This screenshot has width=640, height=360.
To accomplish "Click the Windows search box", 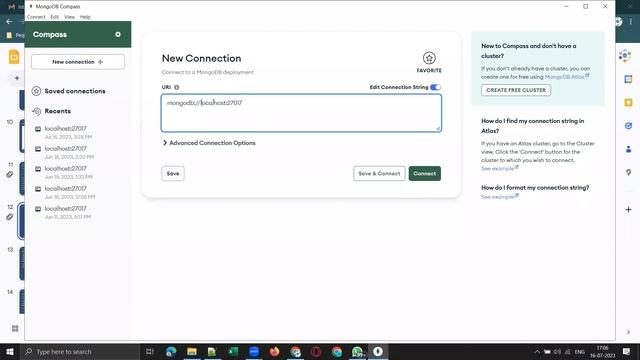I will point(80,351).
